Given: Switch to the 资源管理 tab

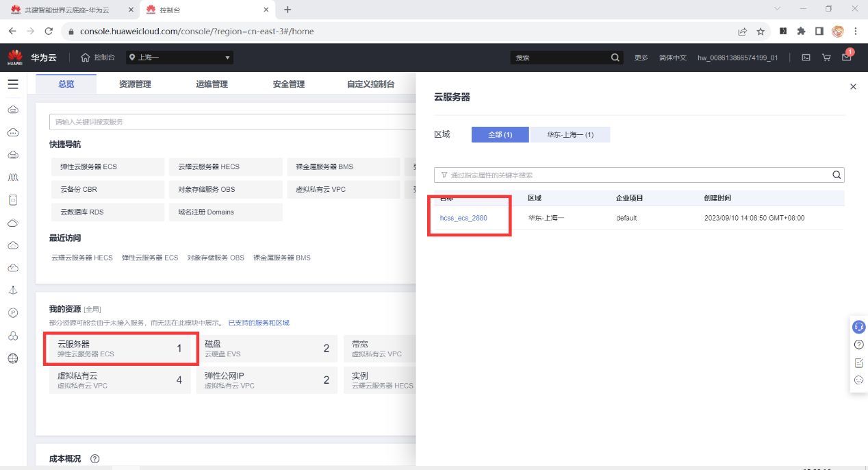Looking at the screenshot, I should [x=135, y=84].
